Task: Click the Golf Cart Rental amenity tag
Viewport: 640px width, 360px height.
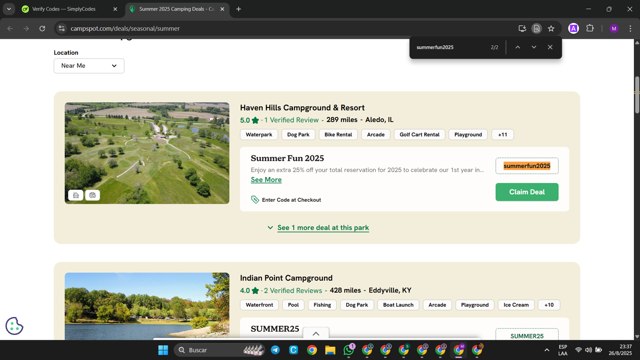Action: click(x=419, y=135)
